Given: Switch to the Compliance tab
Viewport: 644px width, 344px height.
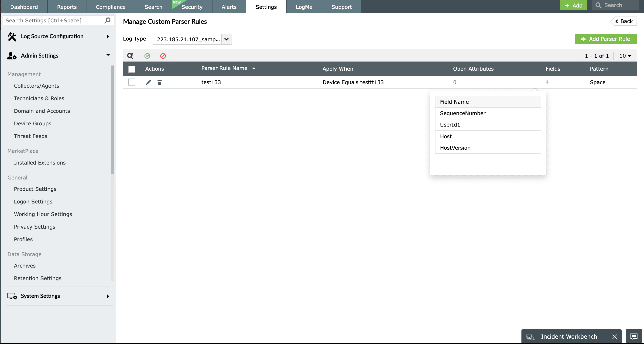Looking at the screenshot, I should (110, 7).
